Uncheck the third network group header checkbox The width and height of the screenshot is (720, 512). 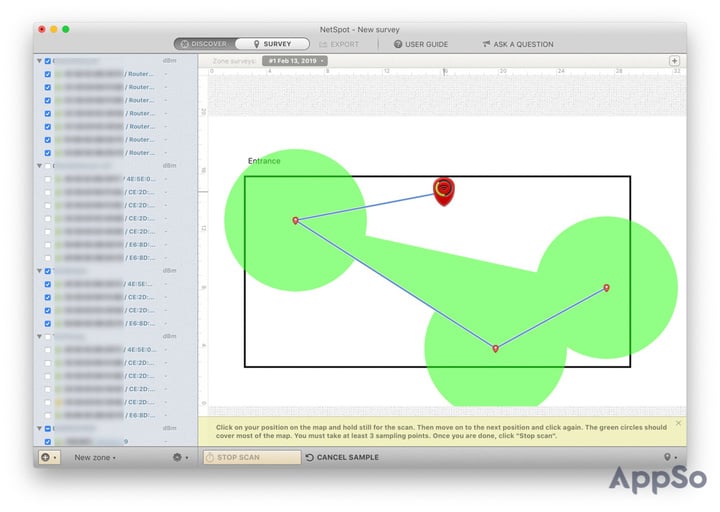click(48, 271)
